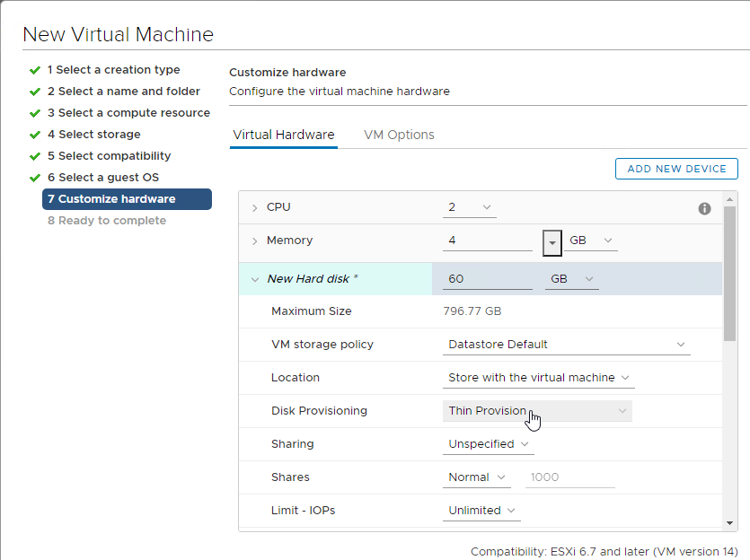Click the hard disk size input field
The image size is (750, 560).
[488, 279]
